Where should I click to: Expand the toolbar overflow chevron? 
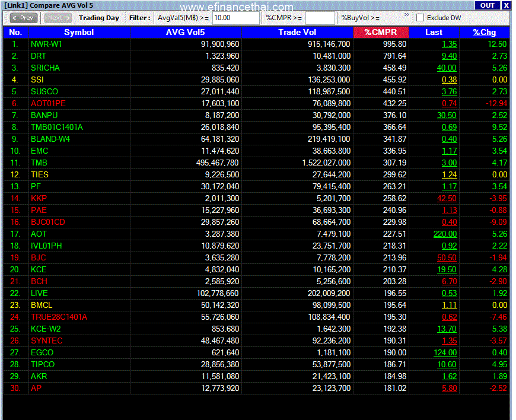(406, 14)
